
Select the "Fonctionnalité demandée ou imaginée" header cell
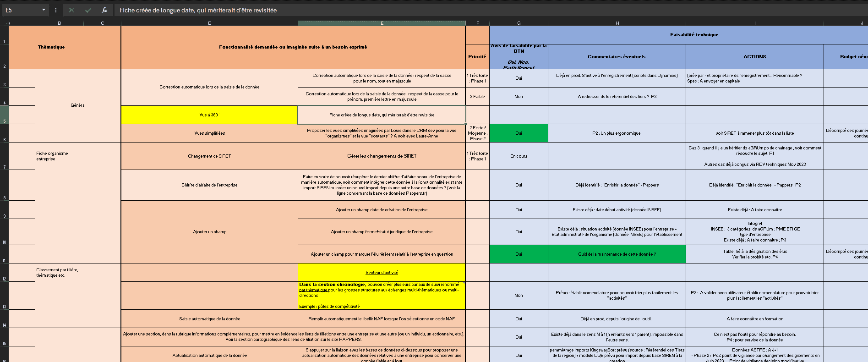coord(293,47)
